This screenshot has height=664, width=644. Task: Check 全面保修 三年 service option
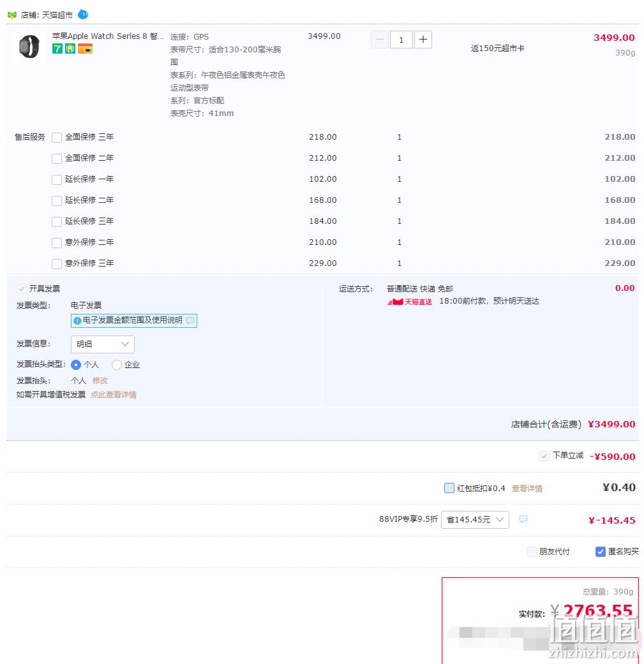57,138
